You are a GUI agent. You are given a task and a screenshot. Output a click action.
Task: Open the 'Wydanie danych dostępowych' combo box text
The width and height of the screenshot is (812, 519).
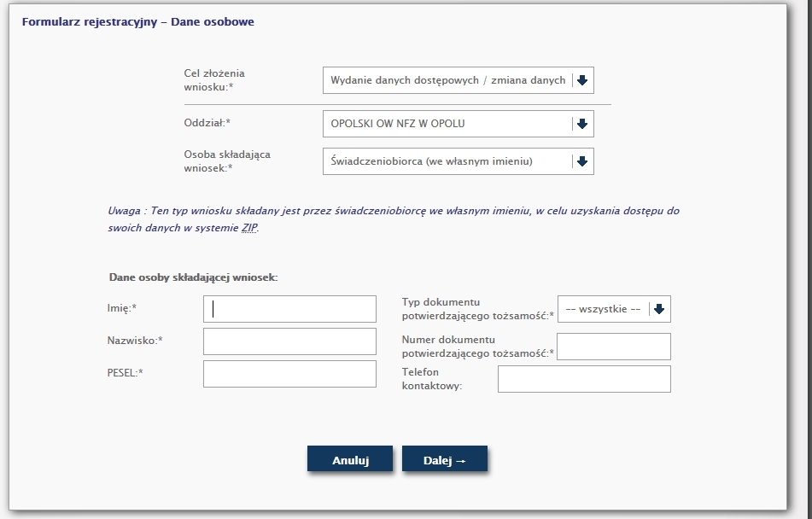tap(447, 80)
